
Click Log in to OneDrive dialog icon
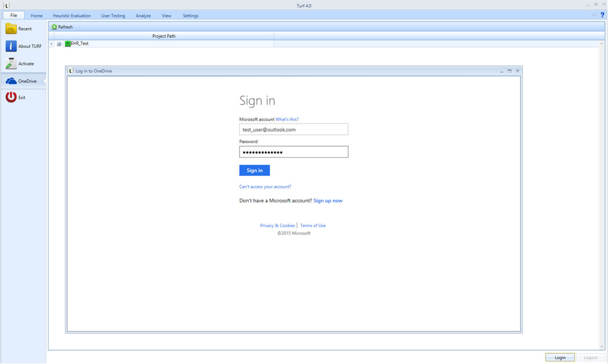(71, 71)
